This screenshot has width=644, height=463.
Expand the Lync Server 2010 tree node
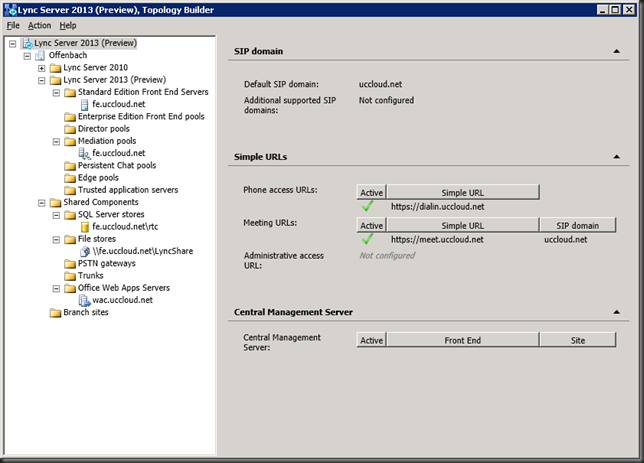41,68
